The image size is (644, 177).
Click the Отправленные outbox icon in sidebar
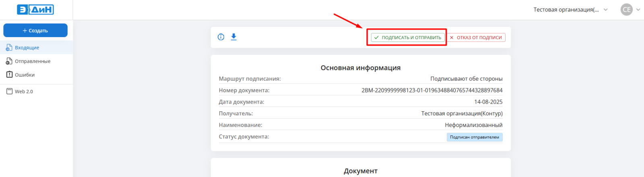pyautogui.click(x=9, y=61)
